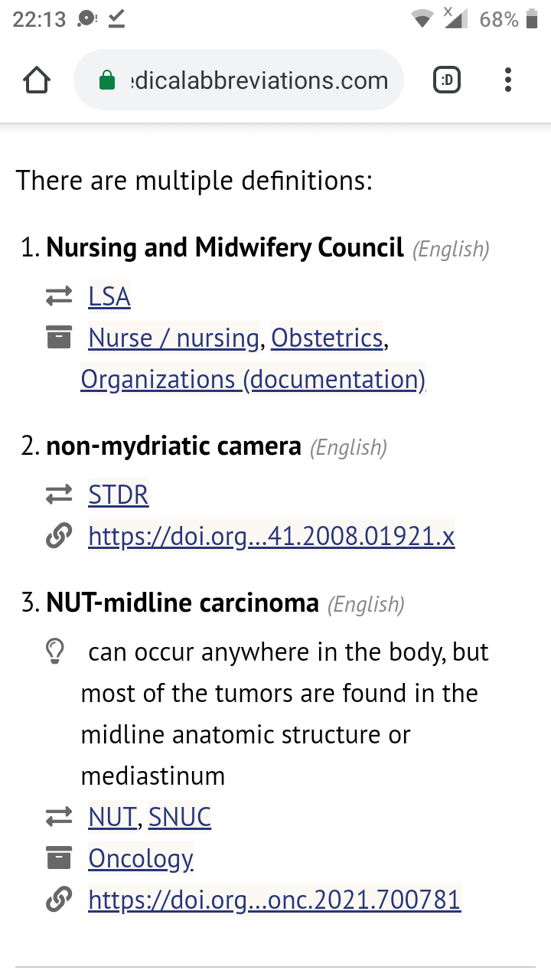Open Chrome's three-dot menu

coord(508,80)
